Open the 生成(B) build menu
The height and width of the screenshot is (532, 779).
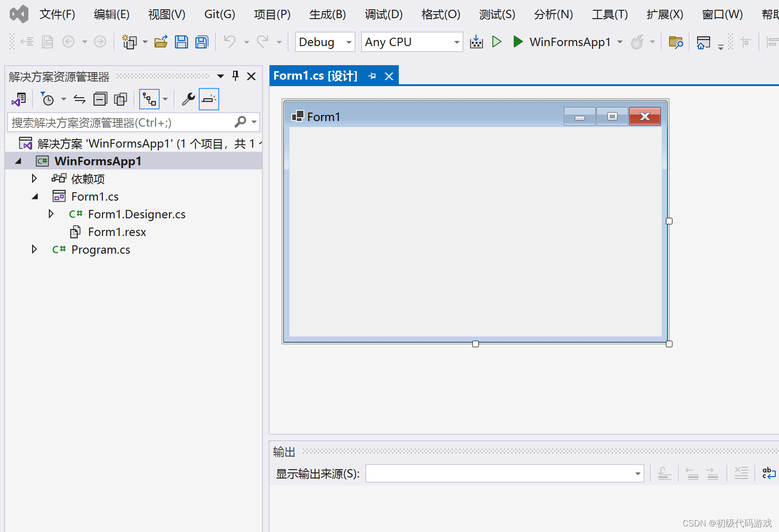click(x=327, y=14)
